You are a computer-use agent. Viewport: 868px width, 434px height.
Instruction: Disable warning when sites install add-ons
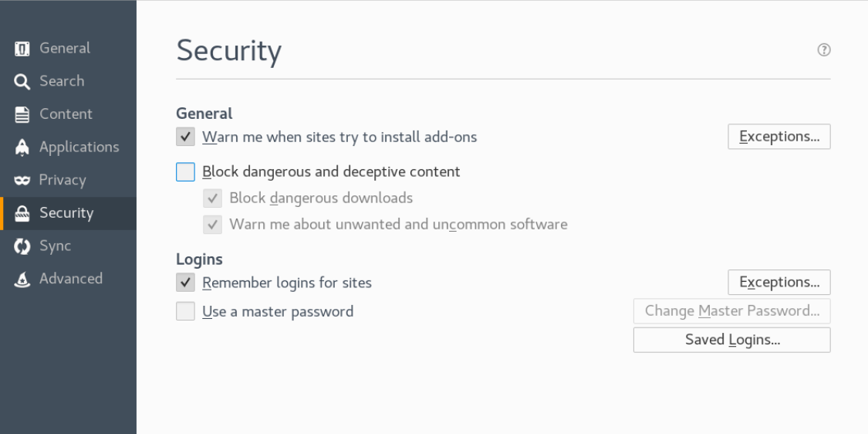[185, 137]
